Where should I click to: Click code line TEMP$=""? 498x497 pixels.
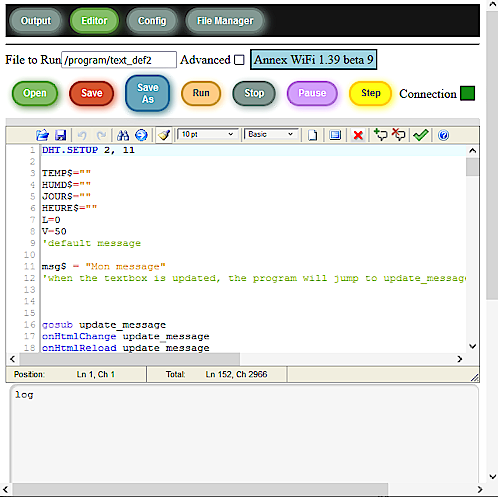[x=66, y=173]
